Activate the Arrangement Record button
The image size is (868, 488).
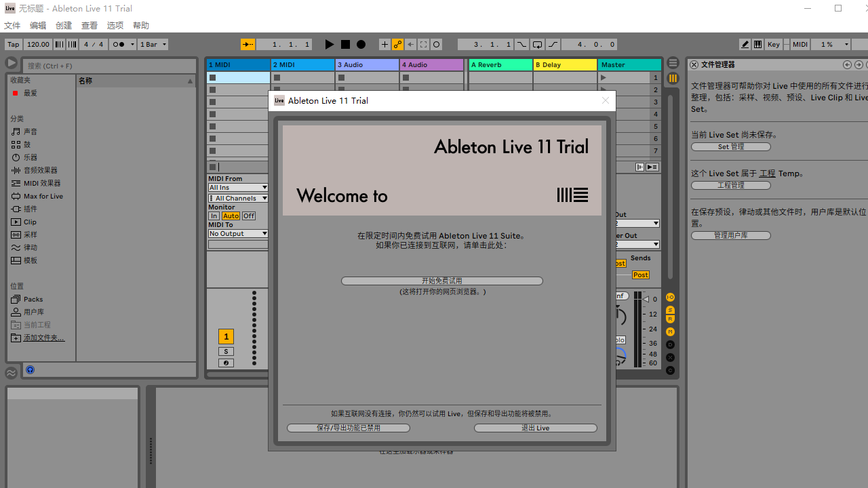pos(361,44)
